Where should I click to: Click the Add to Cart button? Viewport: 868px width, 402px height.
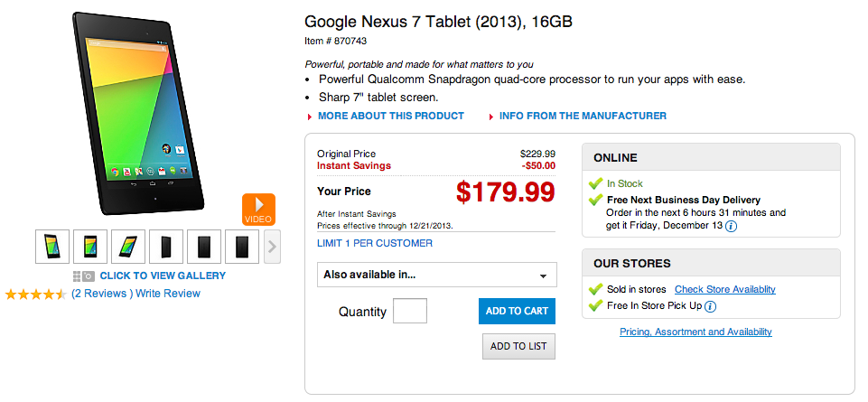(517, 311)
